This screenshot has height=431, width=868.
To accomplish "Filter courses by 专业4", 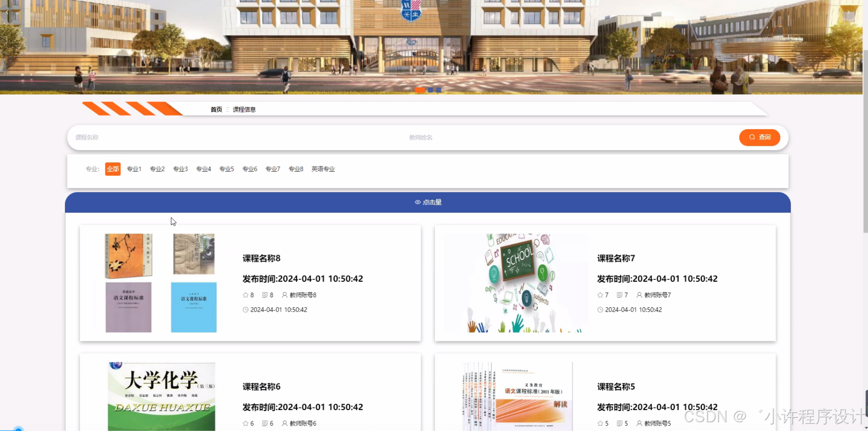I will (x=203, y=169).
